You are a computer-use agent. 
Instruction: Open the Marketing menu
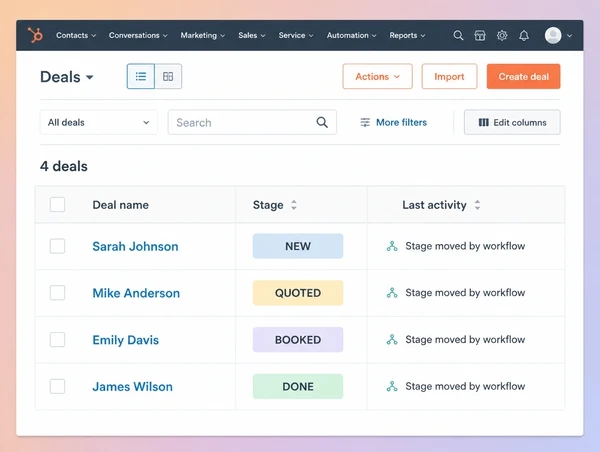click(203, 35)
